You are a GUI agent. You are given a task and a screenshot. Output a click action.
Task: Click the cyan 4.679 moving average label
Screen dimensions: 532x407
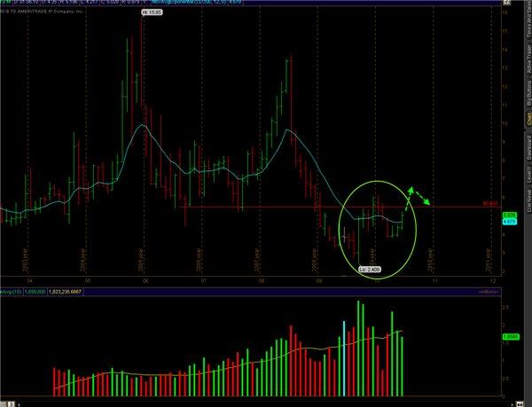(x=510, y=222)
